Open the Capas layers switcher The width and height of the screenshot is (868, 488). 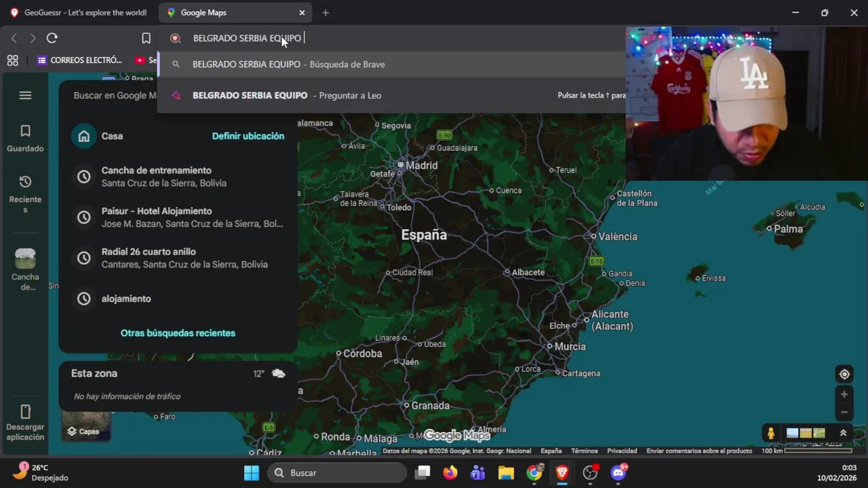(x=85, y=427)
